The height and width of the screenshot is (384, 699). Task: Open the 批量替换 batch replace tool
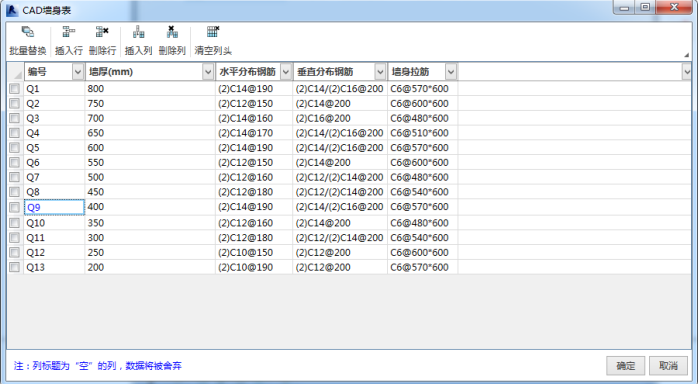click(x=28, y=41)
